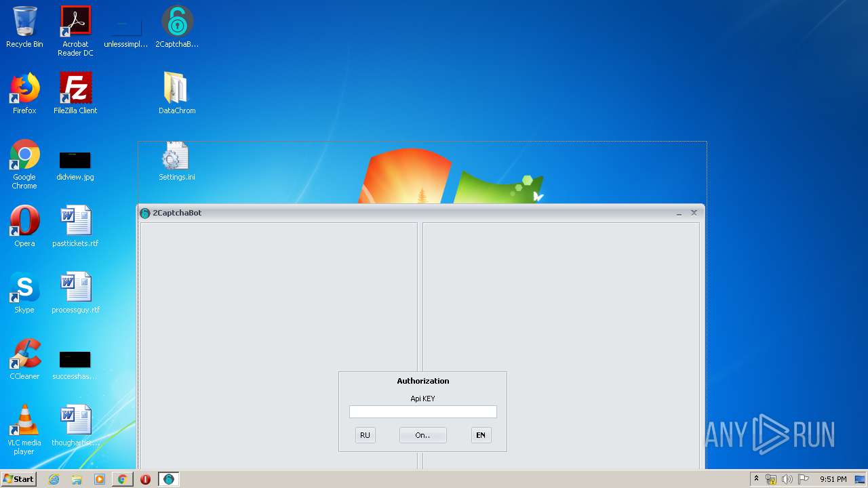Open FileZilla Client shortcut
The width and height of the screenshot is (868, 488).
click(x=75, y=94)
